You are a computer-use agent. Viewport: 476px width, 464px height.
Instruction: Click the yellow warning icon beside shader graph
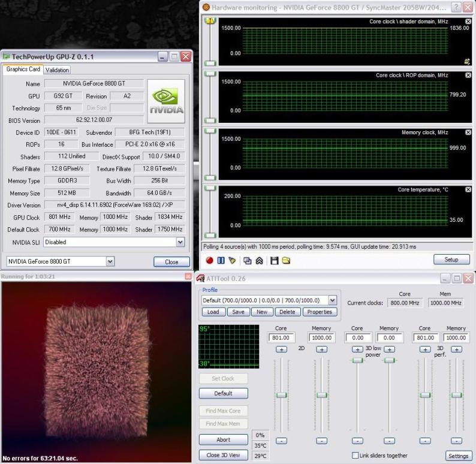[x=210, y=20]
